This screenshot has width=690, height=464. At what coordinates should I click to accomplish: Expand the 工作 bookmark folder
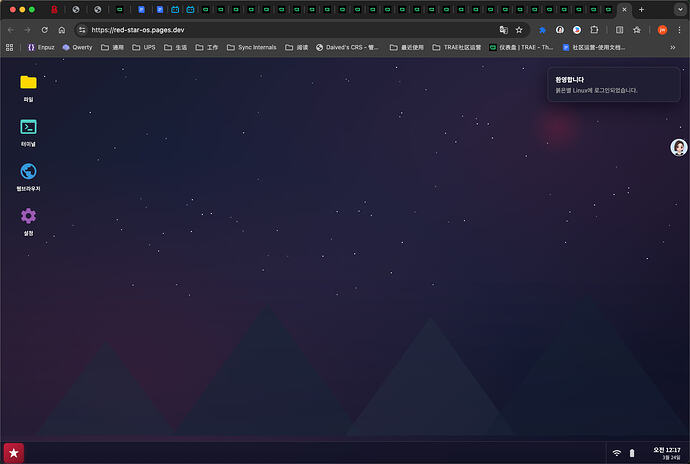(207, 47)
